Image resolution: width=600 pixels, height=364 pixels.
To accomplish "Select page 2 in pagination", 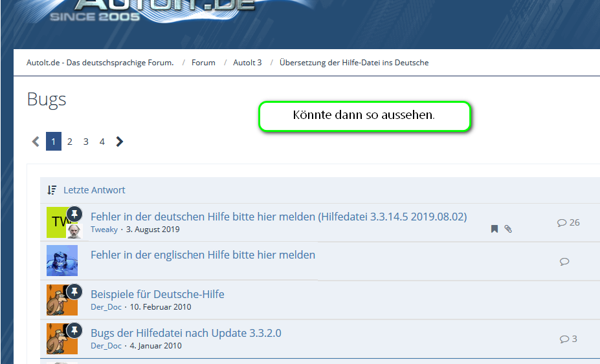I will click(70, 142).
